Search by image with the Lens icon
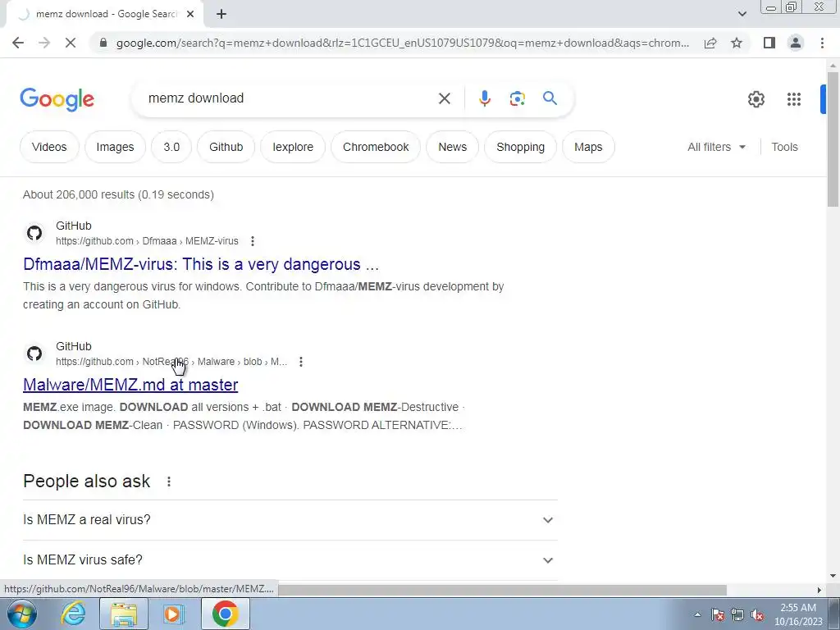Viewport: 840px width, 630px height. point(517,98)
